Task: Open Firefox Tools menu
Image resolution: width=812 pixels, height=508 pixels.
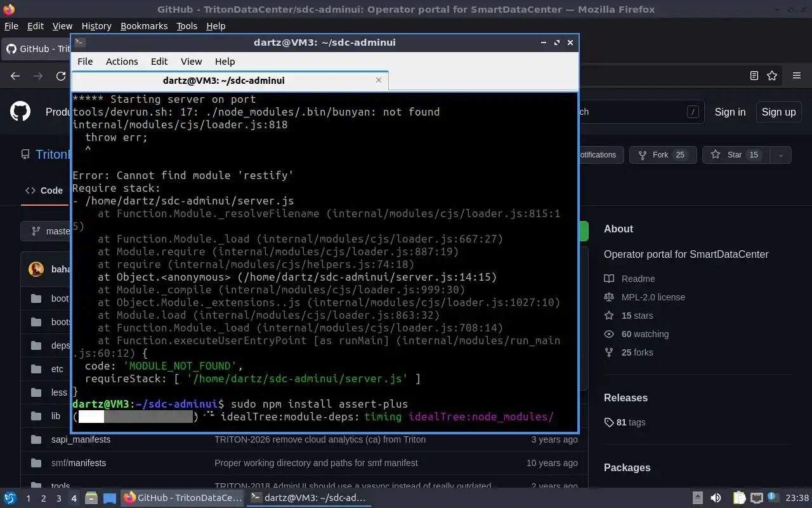Action: click(187, 26)
